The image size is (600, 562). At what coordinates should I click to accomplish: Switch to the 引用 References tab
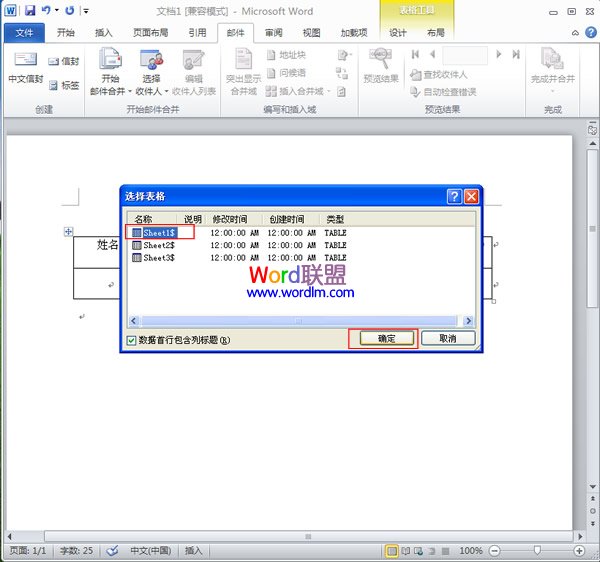pos(197,33)
